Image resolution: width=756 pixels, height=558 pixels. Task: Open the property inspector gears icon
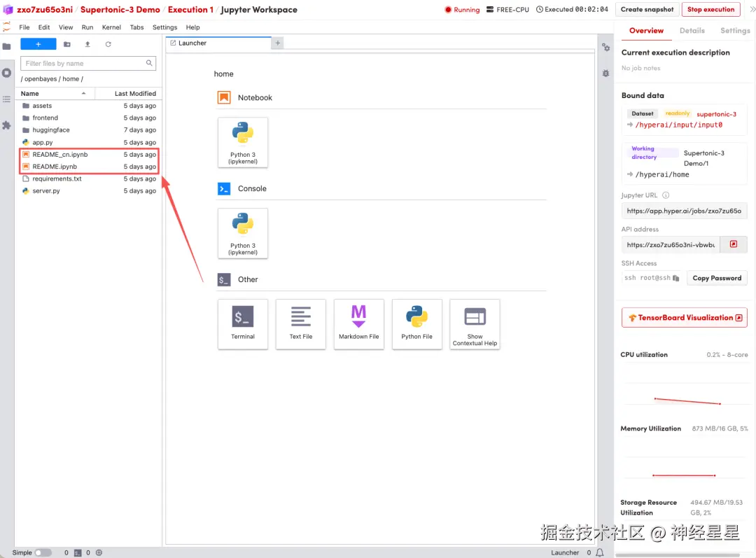pos(606,48)
